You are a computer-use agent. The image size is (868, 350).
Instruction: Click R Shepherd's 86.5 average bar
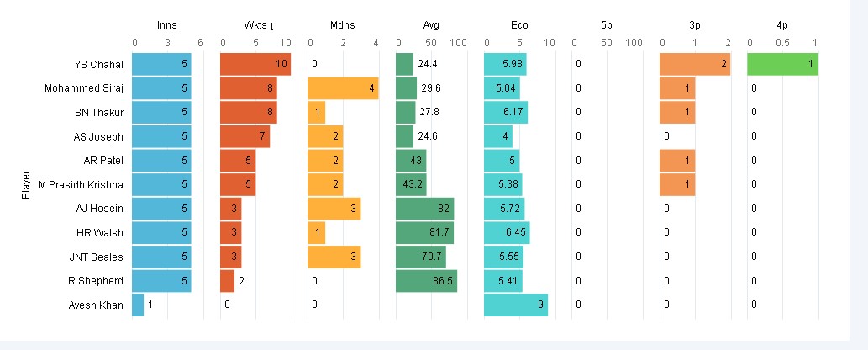(426, 280)
